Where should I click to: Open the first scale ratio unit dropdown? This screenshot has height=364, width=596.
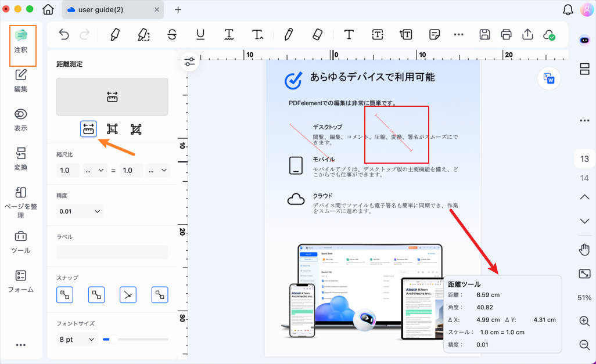[95, 170]
